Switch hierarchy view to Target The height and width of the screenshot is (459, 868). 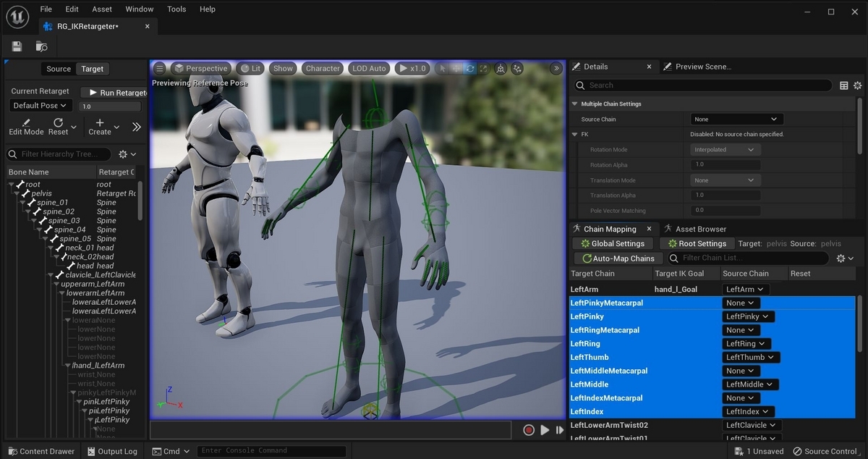click(x=93, y=69)
